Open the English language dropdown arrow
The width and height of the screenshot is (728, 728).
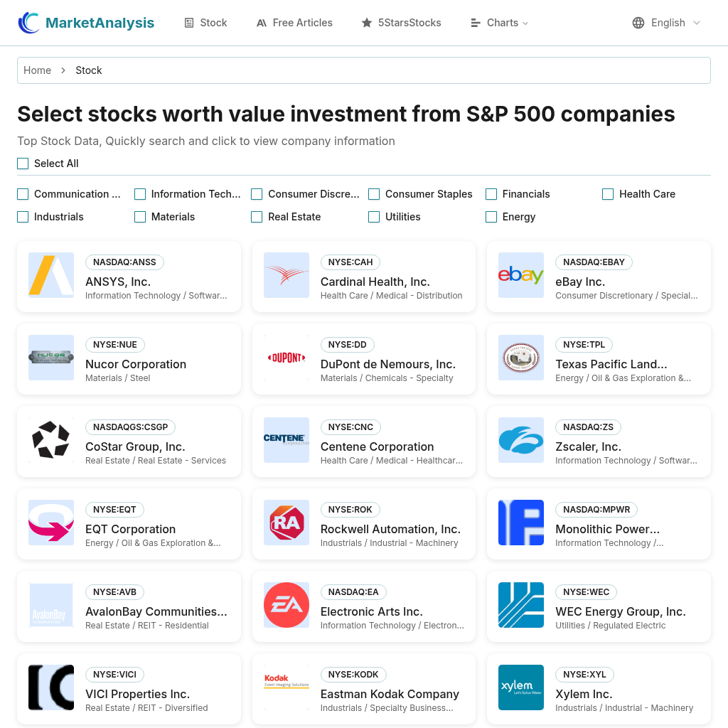click(x=697, y=23)
